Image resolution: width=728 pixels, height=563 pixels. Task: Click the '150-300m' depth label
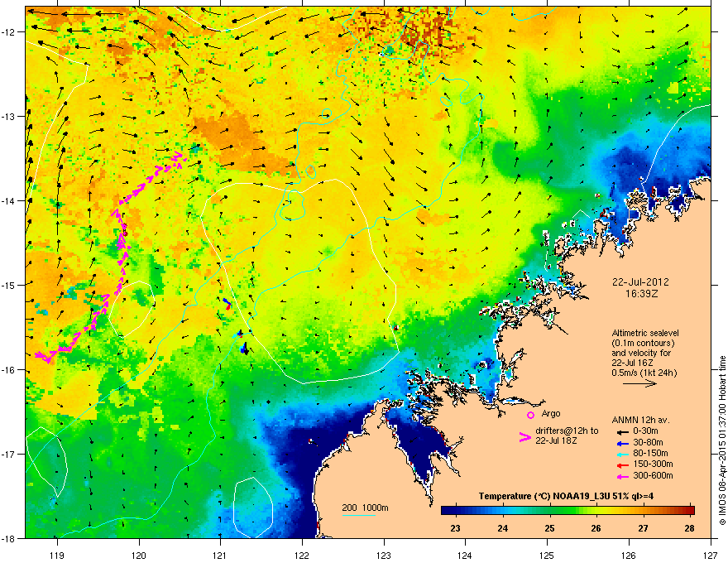(653, 464)
